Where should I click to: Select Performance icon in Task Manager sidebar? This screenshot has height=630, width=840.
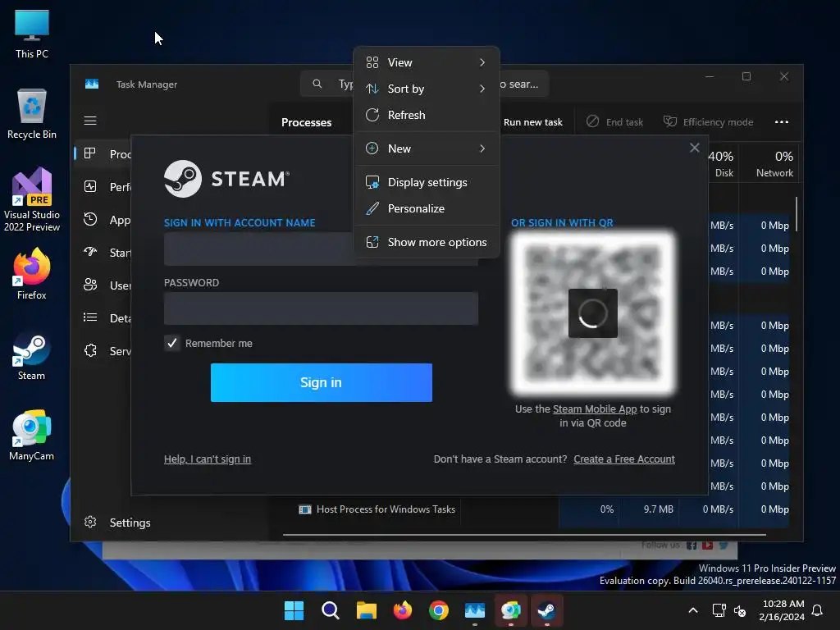click(90, 186)
